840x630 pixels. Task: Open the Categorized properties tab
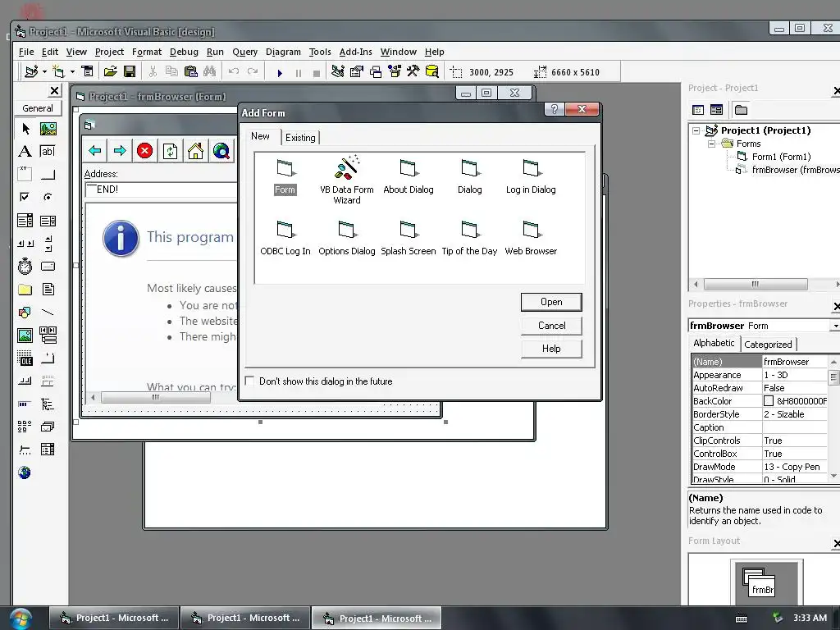tap(768, 345)
